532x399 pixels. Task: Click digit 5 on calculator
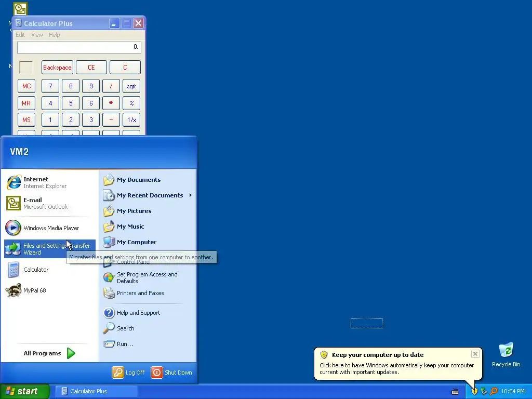coord(71,103)
